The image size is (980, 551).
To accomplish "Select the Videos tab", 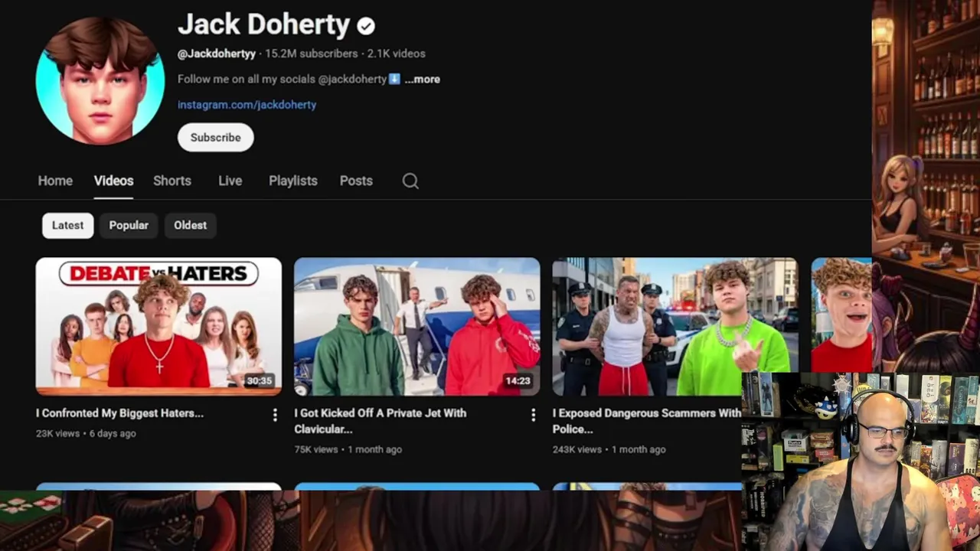I will (113, 181).
